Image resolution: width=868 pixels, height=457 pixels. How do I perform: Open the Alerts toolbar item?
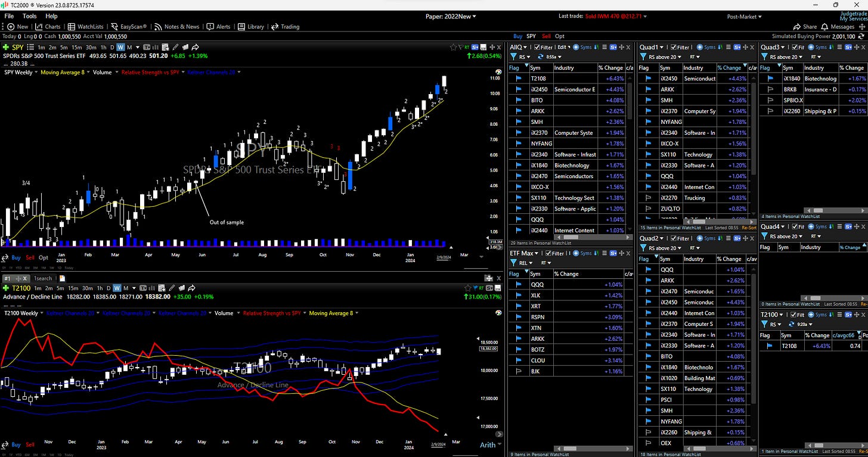click(x=219, y=27)
